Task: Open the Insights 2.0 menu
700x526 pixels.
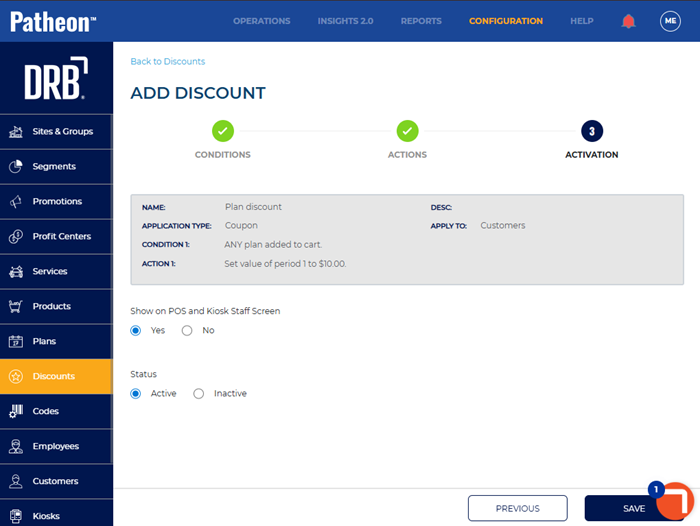Action: [345, 21]
